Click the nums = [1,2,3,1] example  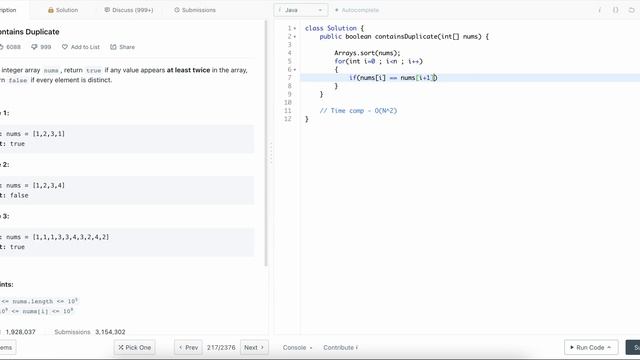35,133
